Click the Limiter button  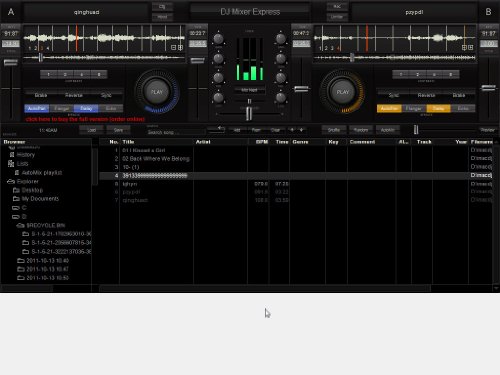pyautogui.click(x=337, y=17)
